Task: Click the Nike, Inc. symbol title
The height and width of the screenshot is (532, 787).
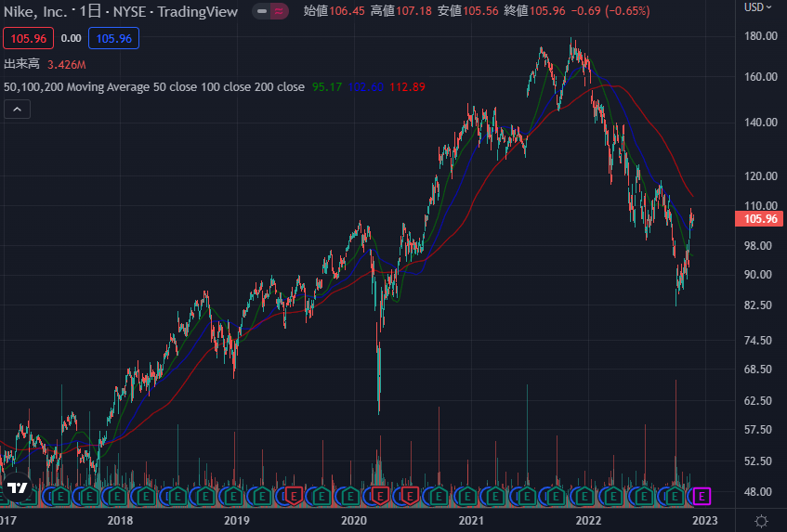Action: point(35,11)
